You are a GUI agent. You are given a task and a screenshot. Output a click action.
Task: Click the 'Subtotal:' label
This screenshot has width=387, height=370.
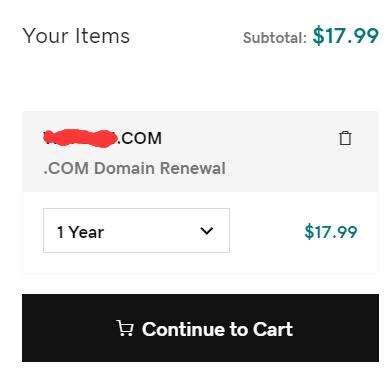coord(275,38)
